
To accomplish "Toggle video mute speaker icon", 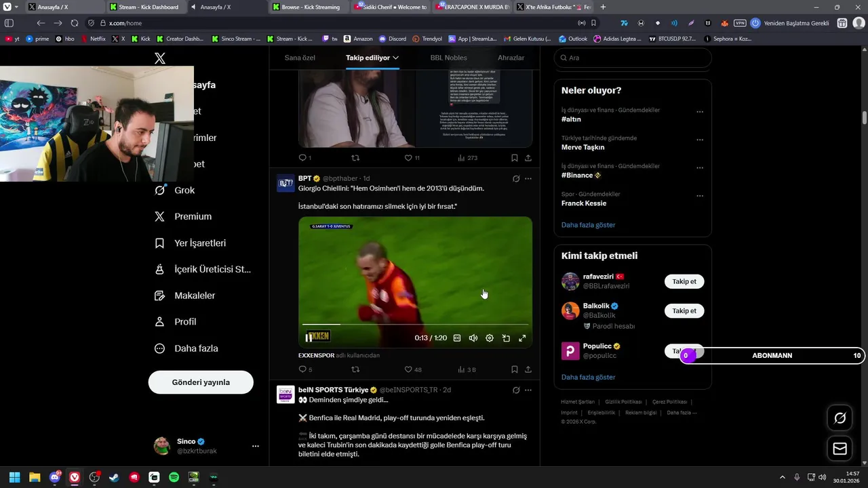I will [473, 338].
